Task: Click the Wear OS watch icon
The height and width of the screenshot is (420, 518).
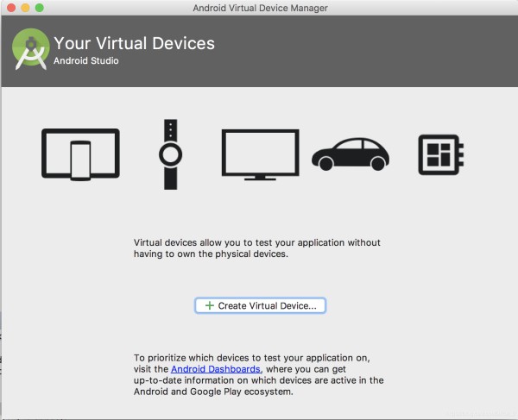Action: click(170, 154)
